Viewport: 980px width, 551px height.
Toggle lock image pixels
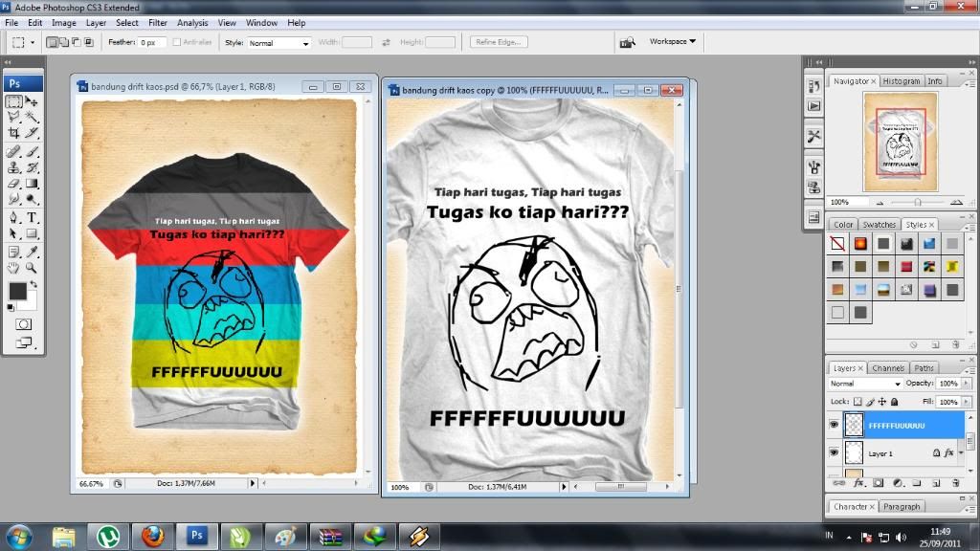click(x=870, y=402)
